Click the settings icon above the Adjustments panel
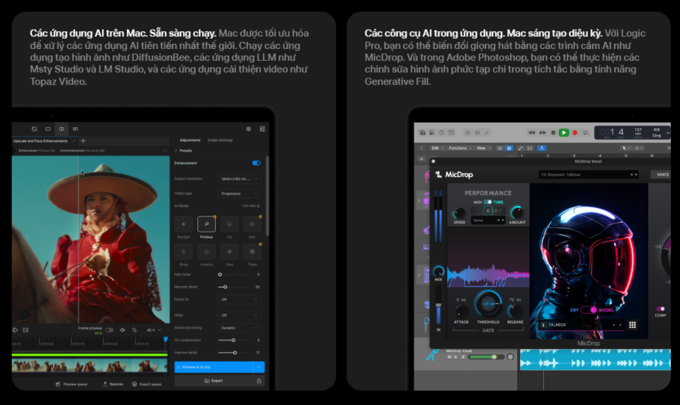 [248, 129]
